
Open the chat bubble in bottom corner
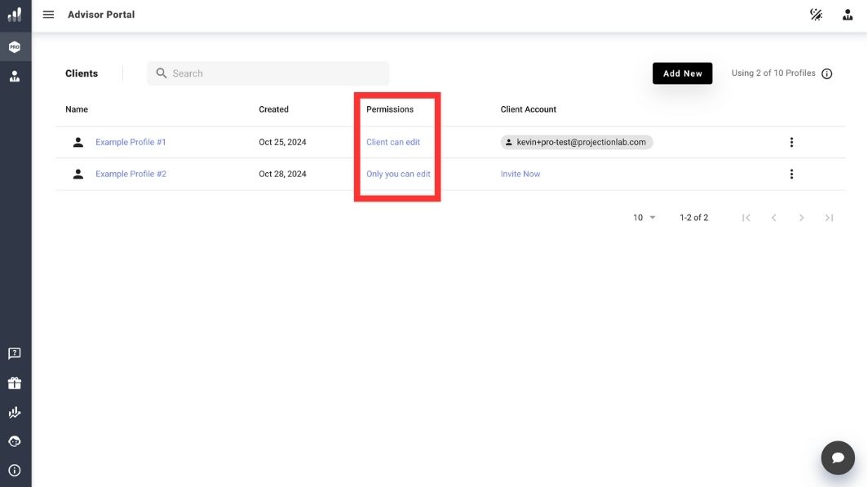click(838, 457)
